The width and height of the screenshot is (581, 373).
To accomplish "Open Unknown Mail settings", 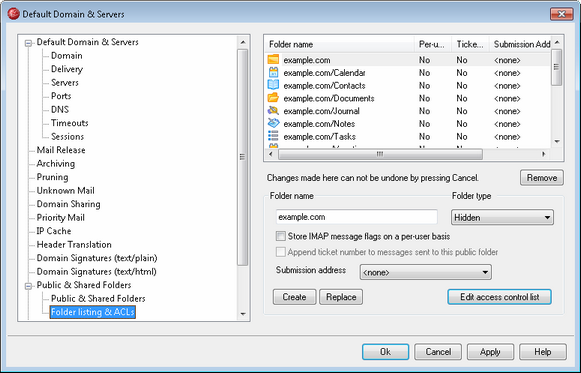I will coord(66,191).
